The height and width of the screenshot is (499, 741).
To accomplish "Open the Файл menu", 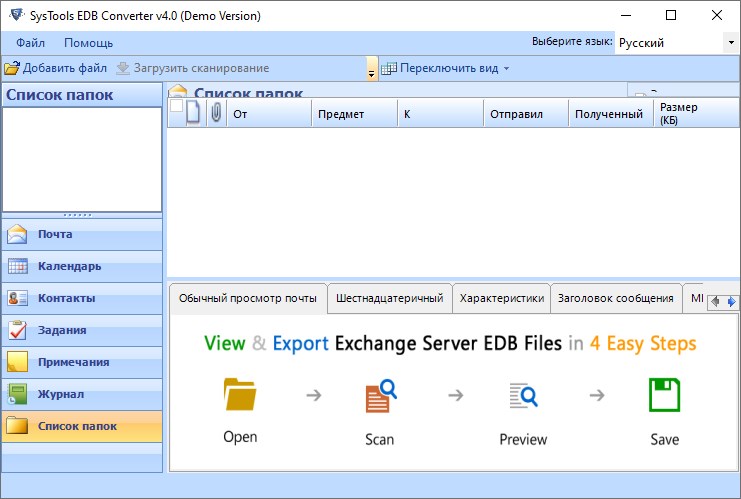I will coord(30,43).
